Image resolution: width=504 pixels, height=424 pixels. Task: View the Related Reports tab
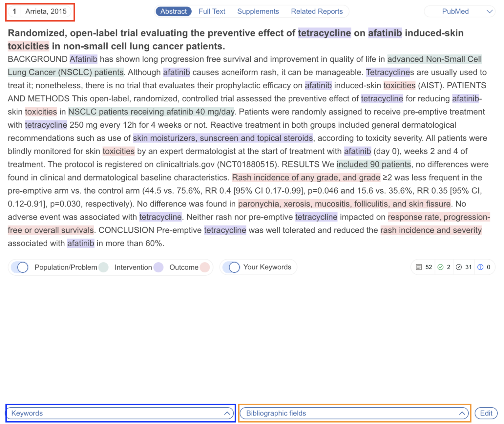pos(317,11)
